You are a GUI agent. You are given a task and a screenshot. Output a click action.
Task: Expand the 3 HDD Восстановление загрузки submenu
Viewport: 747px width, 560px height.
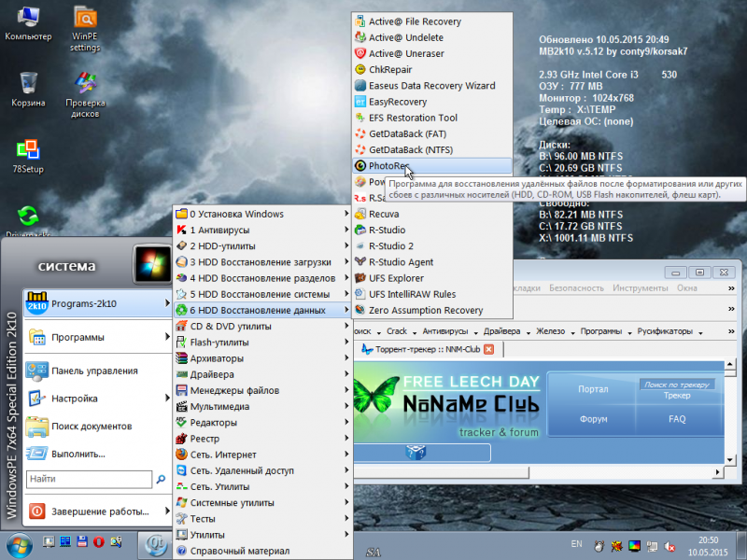[x=263, y=262]
